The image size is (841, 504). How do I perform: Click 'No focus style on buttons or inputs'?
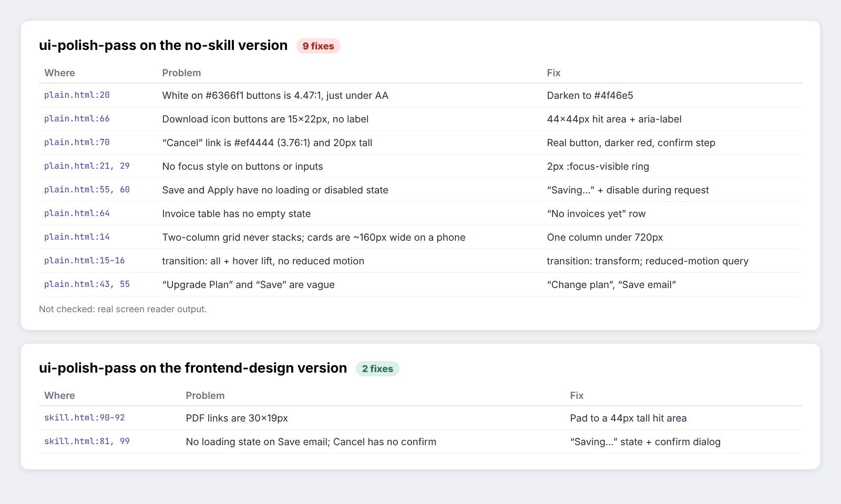(x=242, y=167)
